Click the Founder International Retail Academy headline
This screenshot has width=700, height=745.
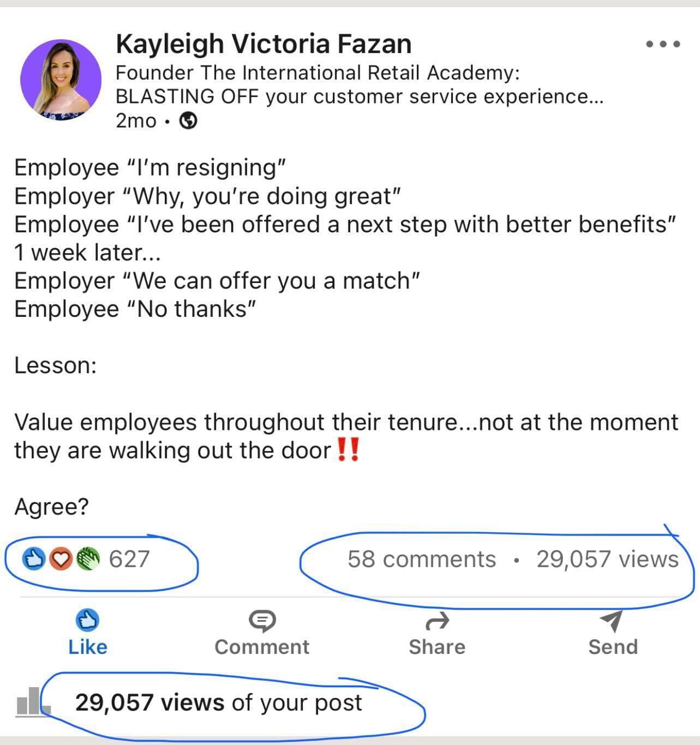click(x=317, y=73)
